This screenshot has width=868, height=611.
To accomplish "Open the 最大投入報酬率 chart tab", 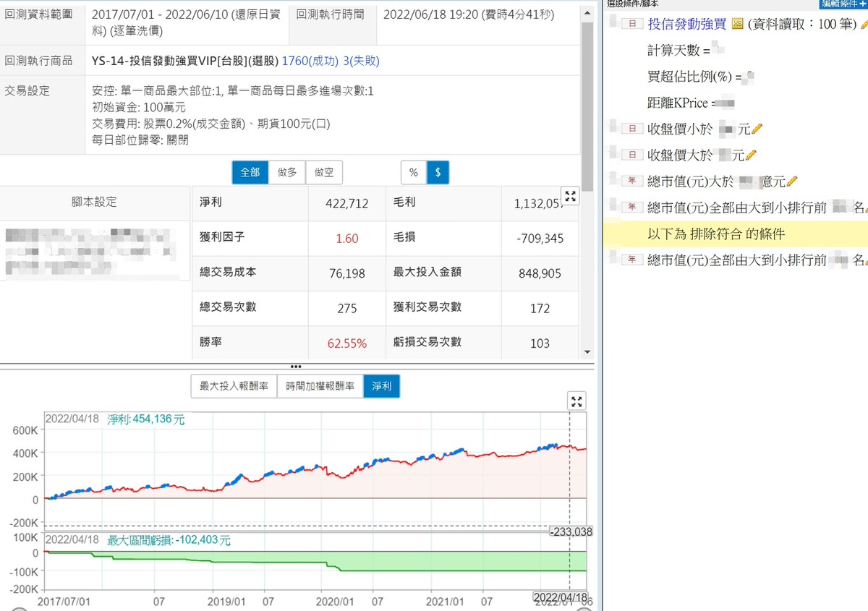I will (x=234, y=387).
